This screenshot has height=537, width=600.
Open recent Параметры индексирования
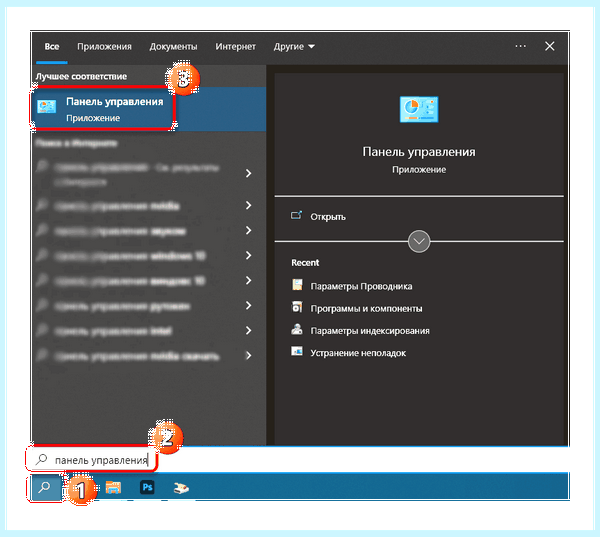pos(370,331)
